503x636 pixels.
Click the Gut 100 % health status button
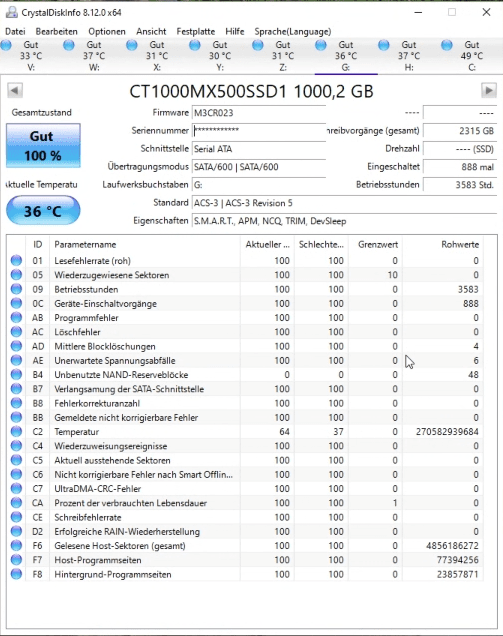(43, 146)
